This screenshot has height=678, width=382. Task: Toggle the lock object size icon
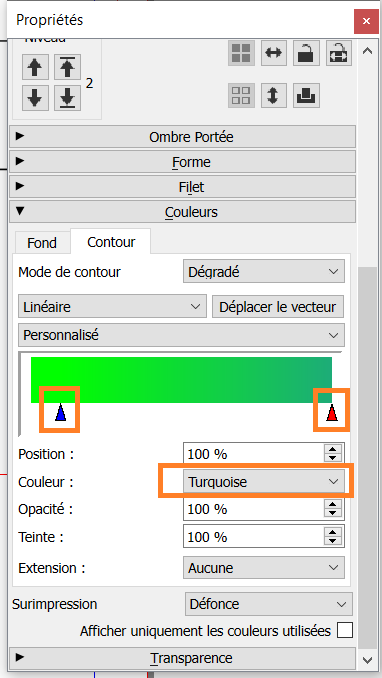339,53
